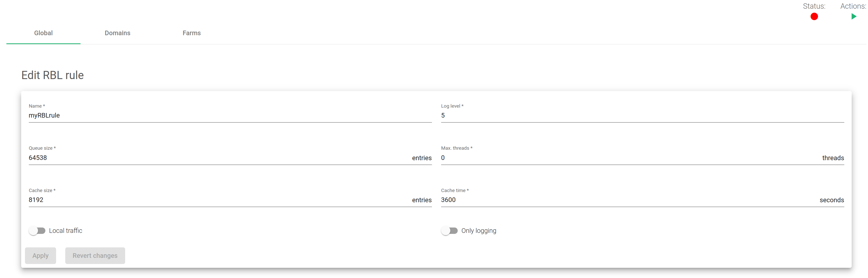Click the Status label text

click(814, 6)
